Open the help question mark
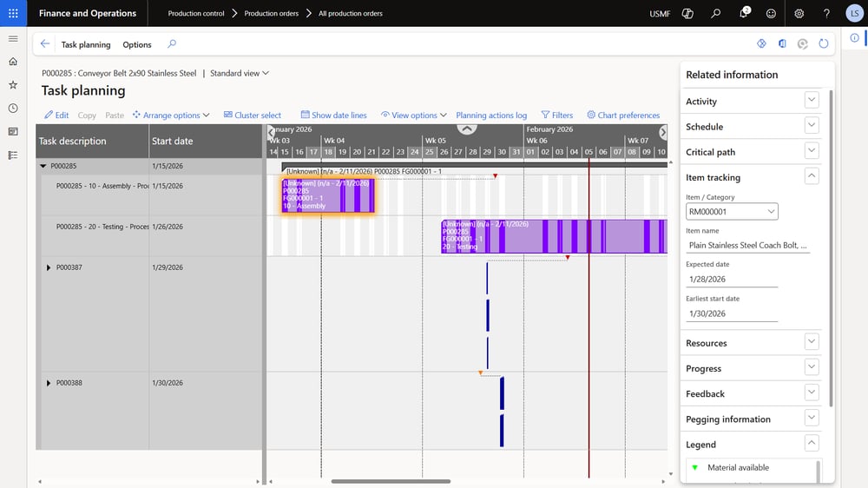Viewport: 868px width, 488px height. (x=826, y=13)
